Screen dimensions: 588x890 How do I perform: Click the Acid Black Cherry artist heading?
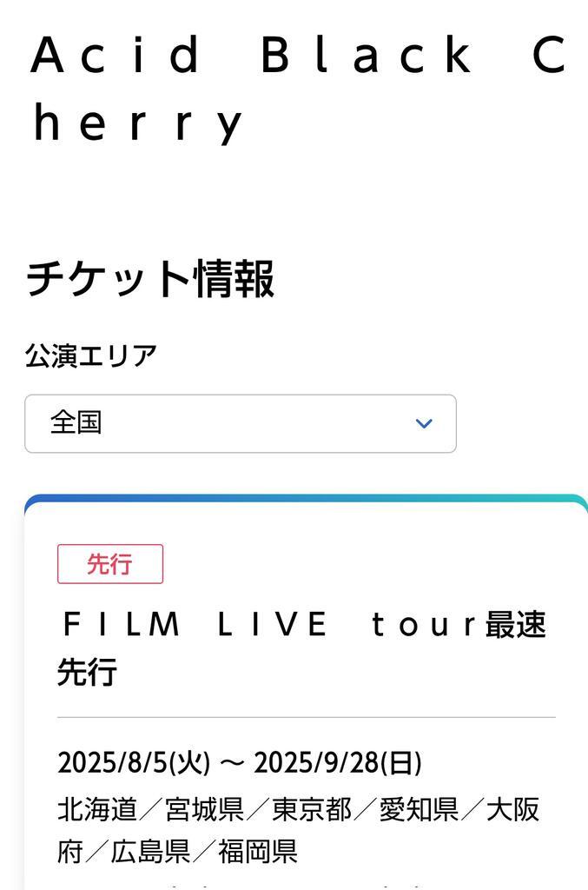(x=297, y=88)
